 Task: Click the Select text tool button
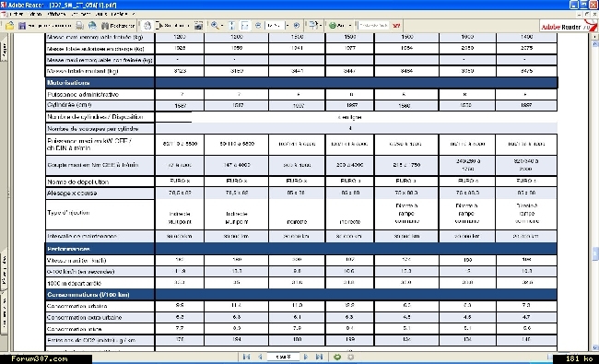[x=172, y=26]
